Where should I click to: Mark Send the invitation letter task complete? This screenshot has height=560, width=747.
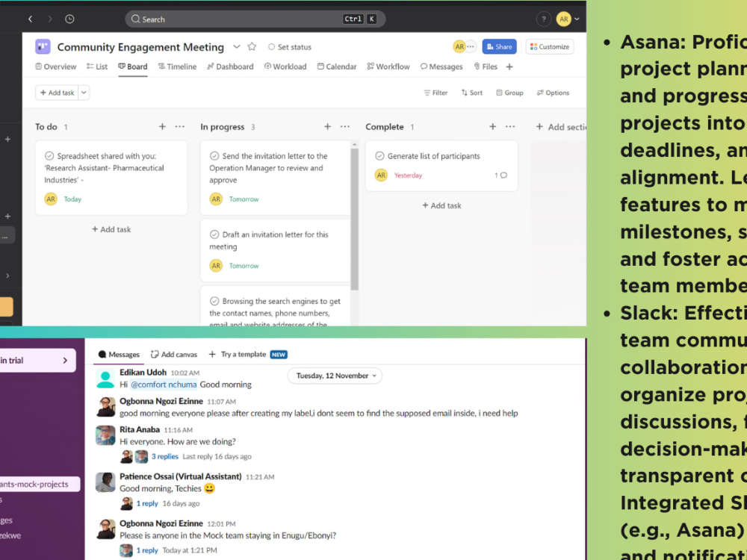[214, 156]
